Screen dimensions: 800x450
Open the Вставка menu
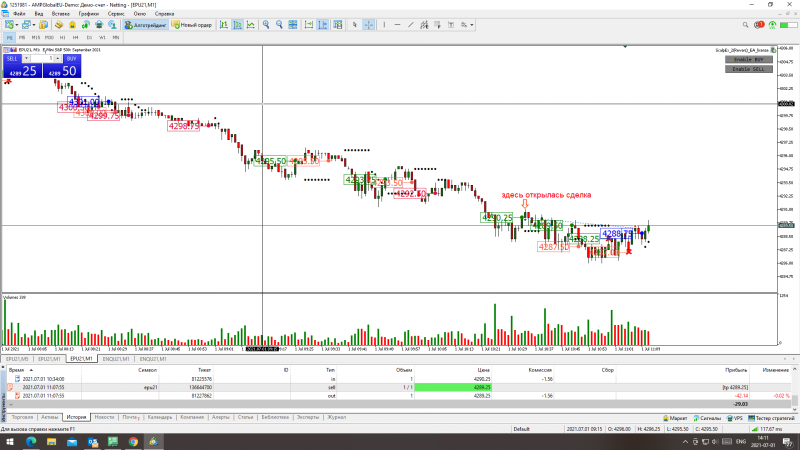[61, 14]
